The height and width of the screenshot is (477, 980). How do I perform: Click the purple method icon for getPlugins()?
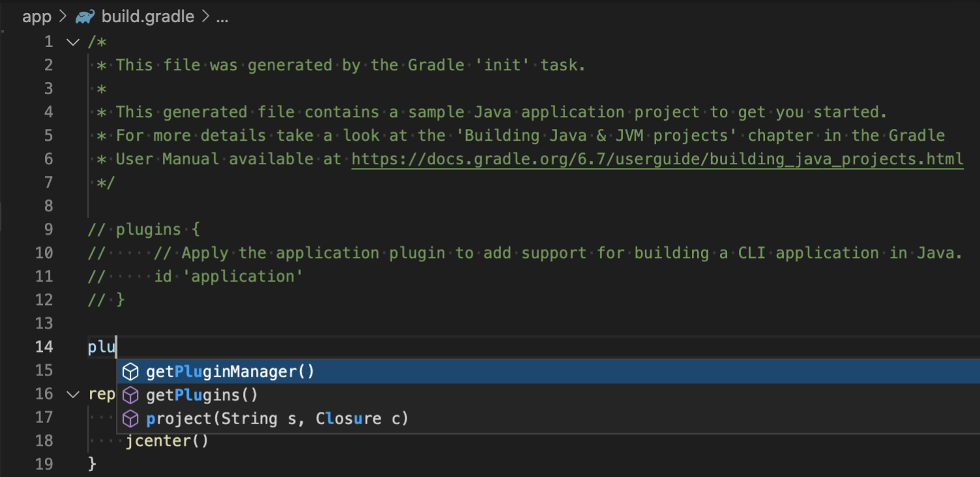click(131, 395)
